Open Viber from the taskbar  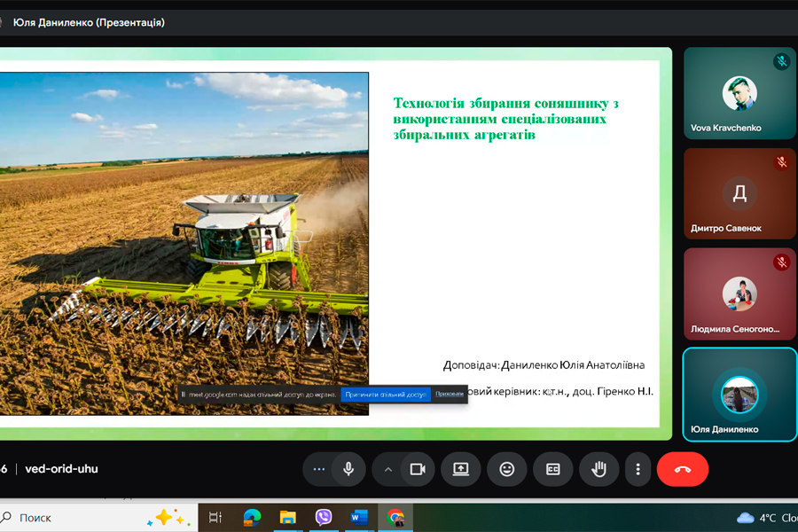324,517
